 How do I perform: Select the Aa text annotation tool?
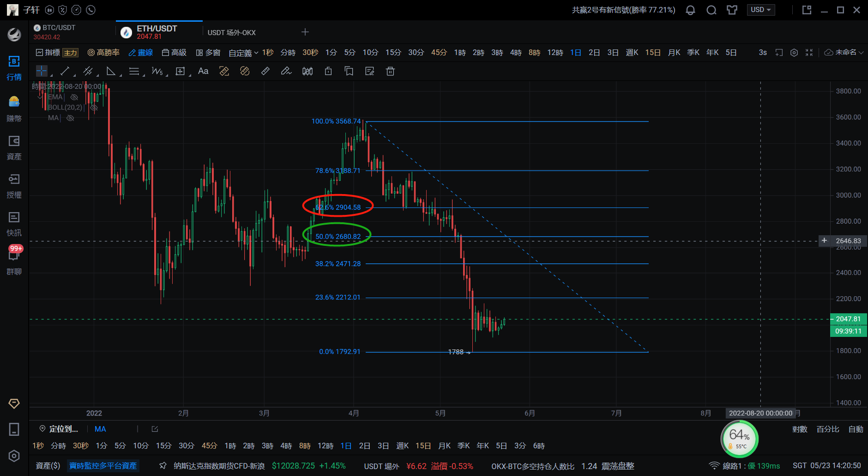(203, 71)
